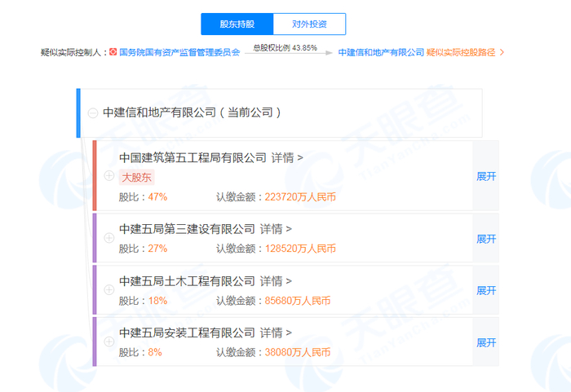Click 展开 on 中建五局安装工程 row
Viewport: 571px width, 392px height.
(486, 342)
